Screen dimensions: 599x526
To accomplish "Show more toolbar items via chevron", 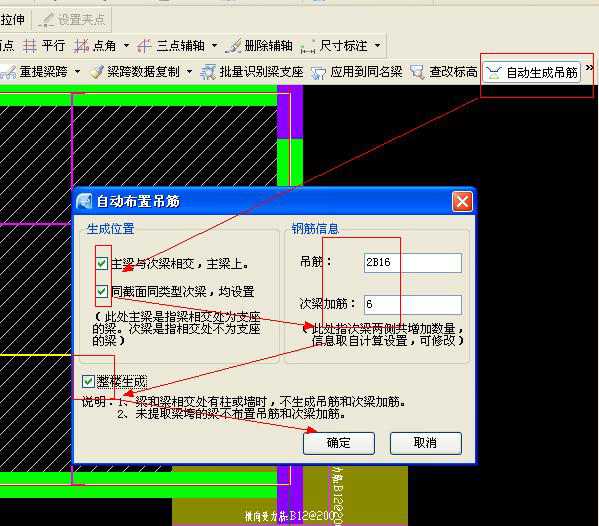I will click(x=589, y=68).
